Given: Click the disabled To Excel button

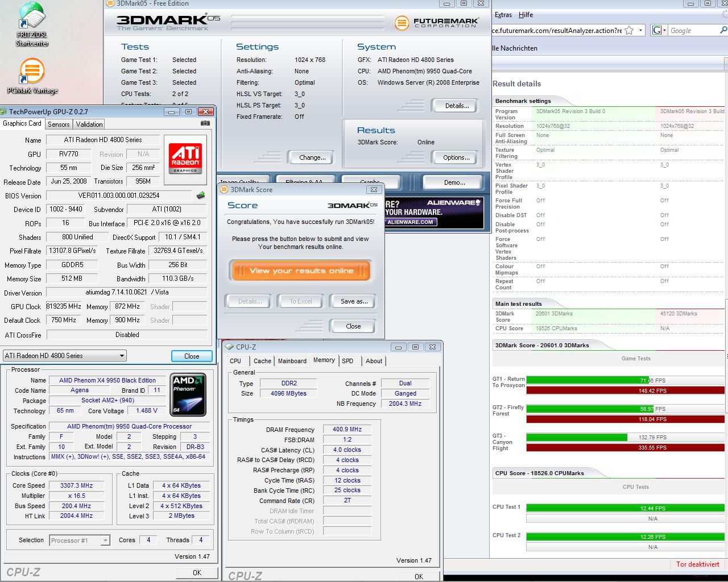Looking at the screenshot, I should pos(301,301).
